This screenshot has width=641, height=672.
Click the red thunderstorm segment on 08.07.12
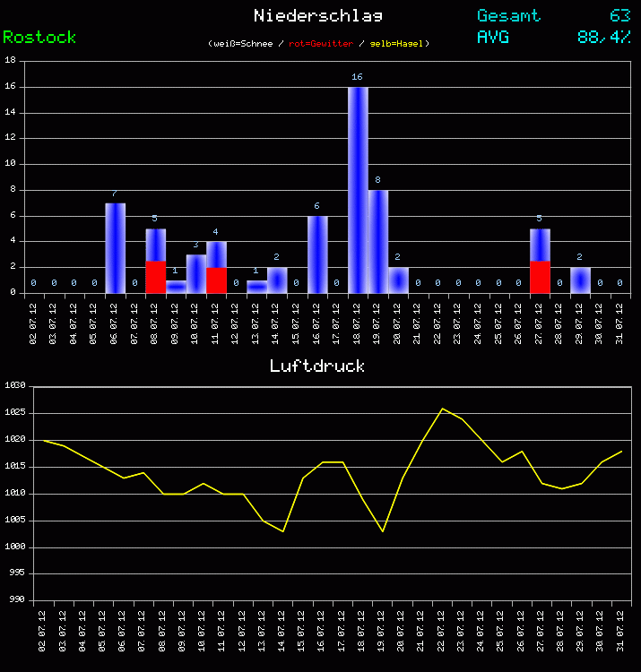(x=156, y=277)
